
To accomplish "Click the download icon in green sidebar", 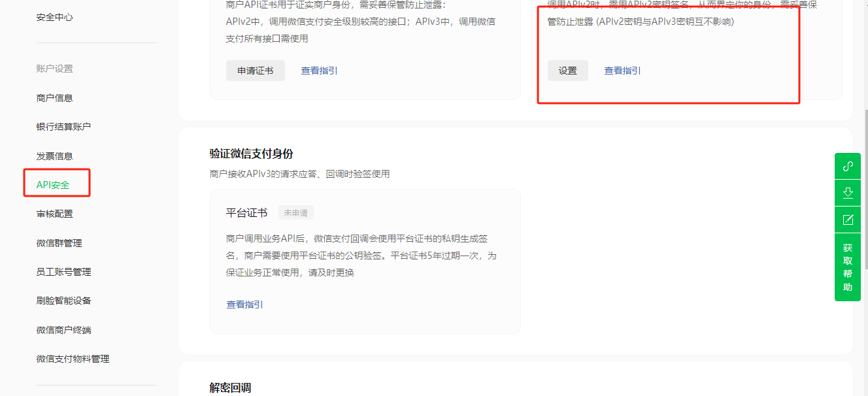I will 848,193.
